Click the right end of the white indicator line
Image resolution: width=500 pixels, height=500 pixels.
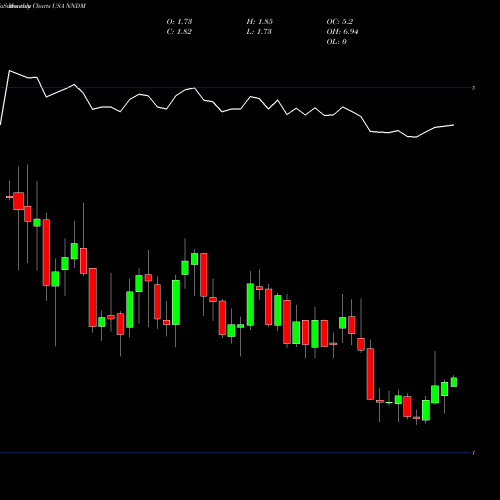click(x=453, y=125)
